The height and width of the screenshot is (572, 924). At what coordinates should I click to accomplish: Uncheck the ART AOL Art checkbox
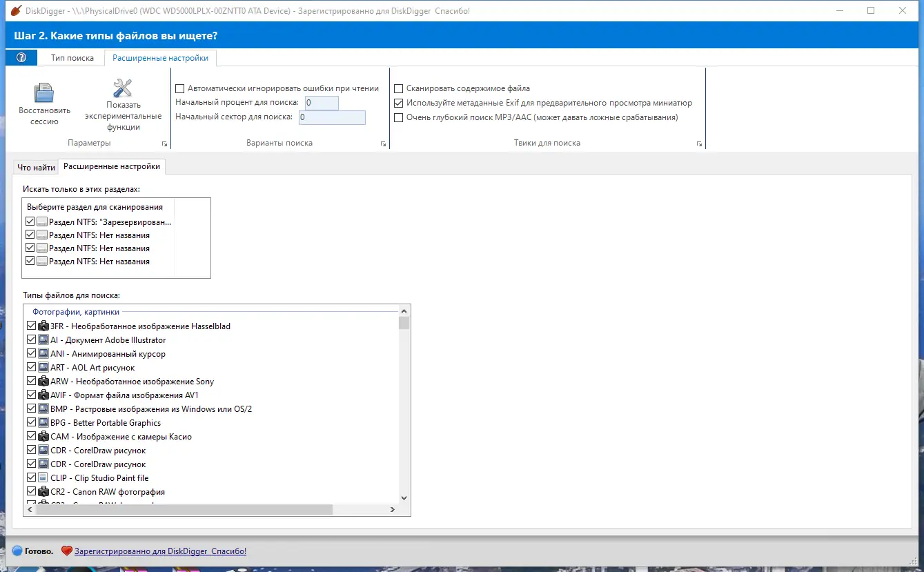click(x=31, y=367)
